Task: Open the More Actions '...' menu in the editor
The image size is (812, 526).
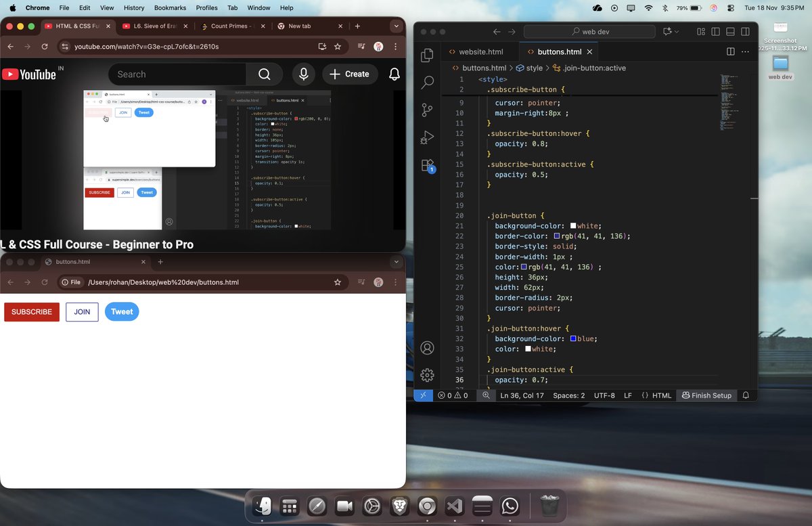Action: coord(745,51)
